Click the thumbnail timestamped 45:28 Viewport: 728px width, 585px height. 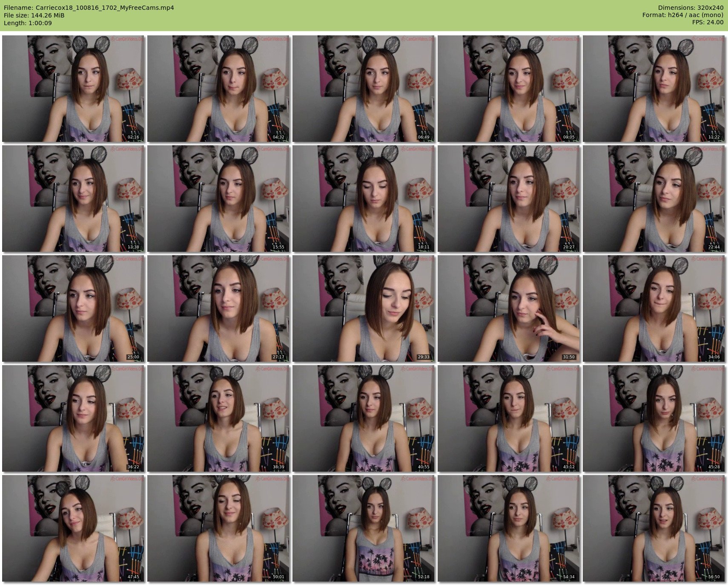tap(654, 418)
